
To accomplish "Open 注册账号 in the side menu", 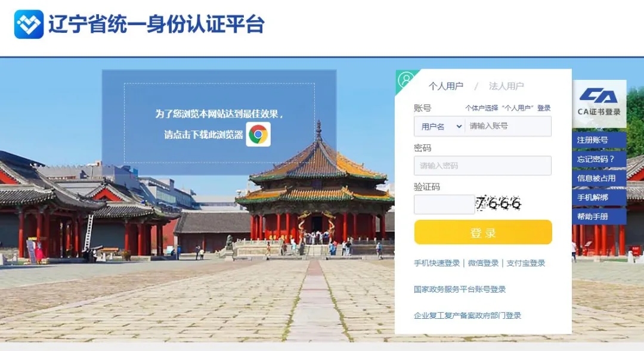I will [x=599, y=140].
